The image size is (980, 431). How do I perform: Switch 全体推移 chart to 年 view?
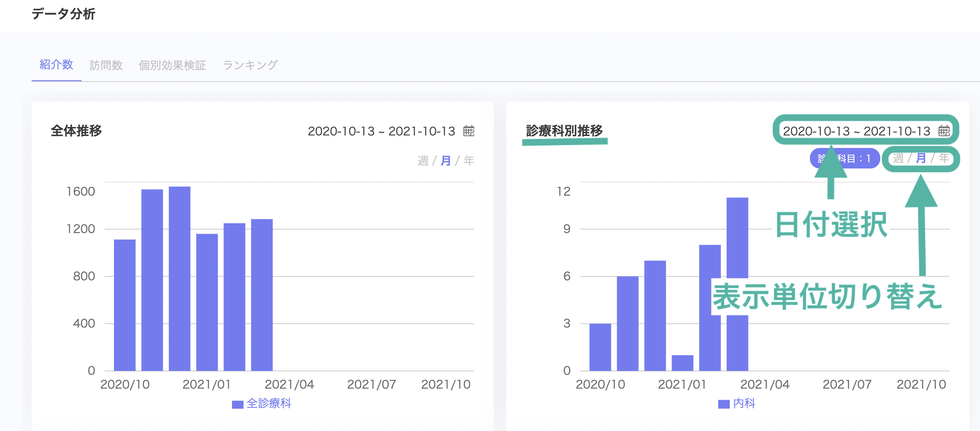pyautogui.click(x=469, y=160)
